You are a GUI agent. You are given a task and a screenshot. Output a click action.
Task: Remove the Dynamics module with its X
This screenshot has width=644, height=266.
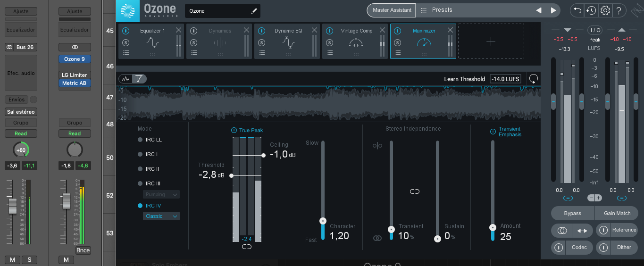246,30
